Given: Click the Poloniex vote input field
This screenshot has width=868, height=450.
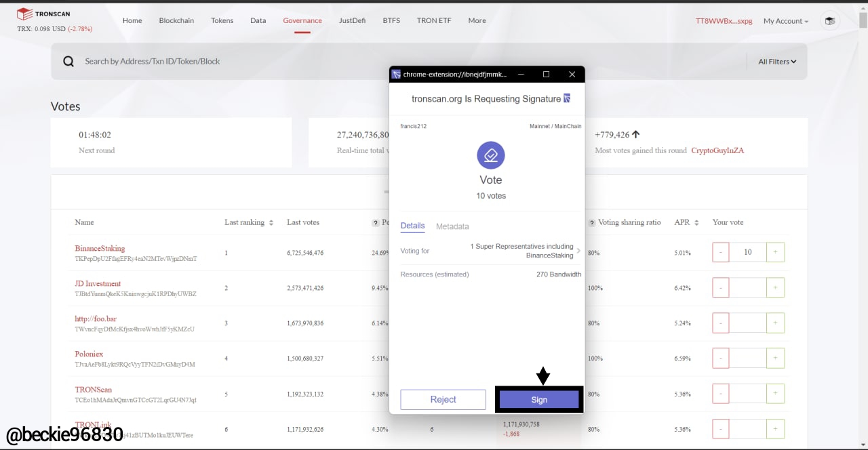Looking at the screenshot, I should [x=747, y=358].
